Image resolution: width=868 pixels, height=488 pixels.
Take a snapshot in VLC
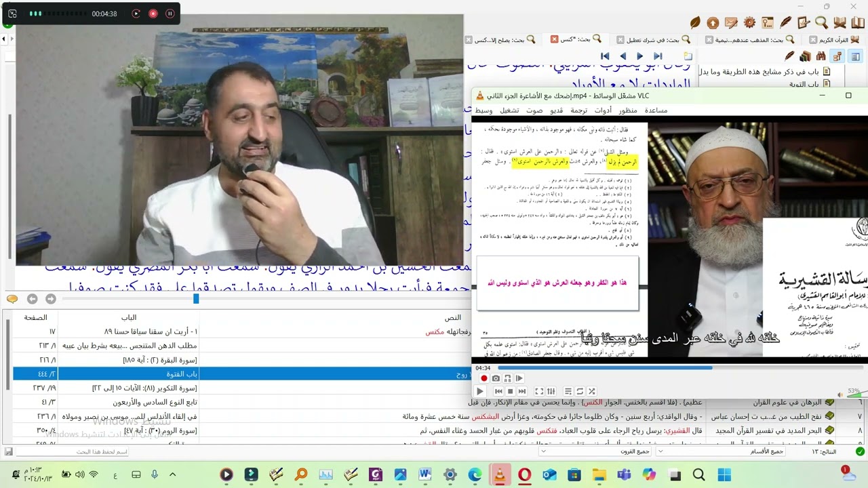tap(496, 378)
